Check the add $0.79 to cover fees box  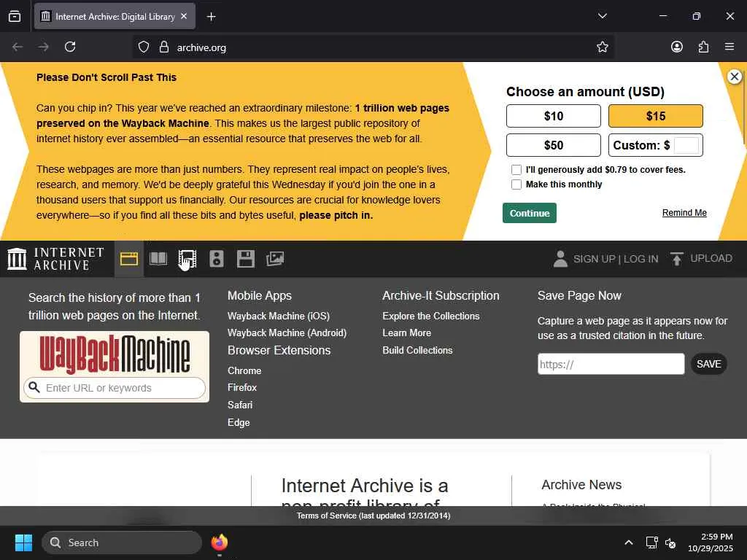pos(516,169)
